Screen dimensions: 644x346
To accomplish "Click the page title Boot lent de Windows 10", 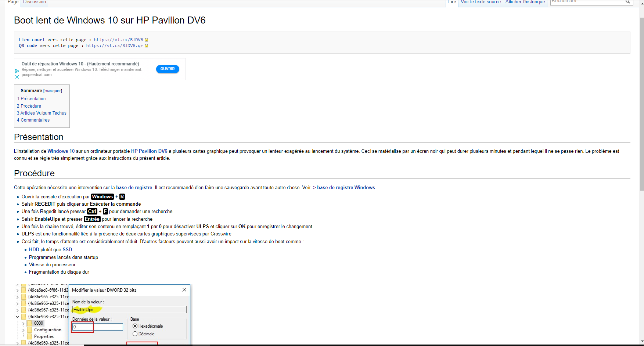I will click(110, 20).
